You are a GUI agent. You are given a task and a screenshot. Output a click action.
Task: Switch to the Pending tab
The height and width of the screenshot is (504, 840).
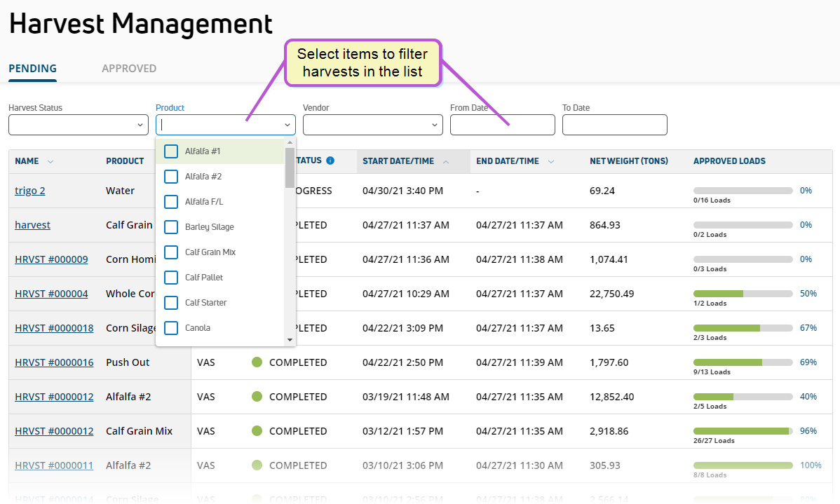point(33,69)
